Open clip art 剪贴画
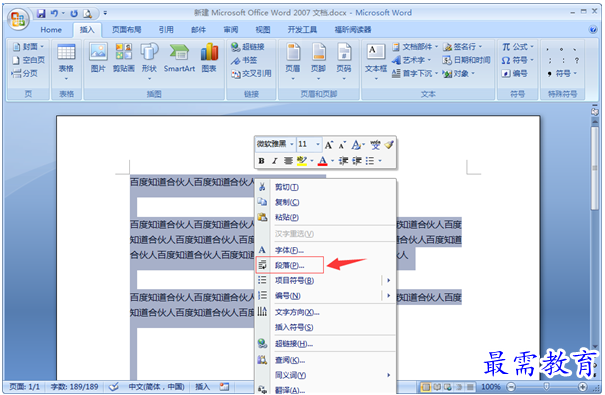Viewport: 605px width, 395px height. click(123, 57)
